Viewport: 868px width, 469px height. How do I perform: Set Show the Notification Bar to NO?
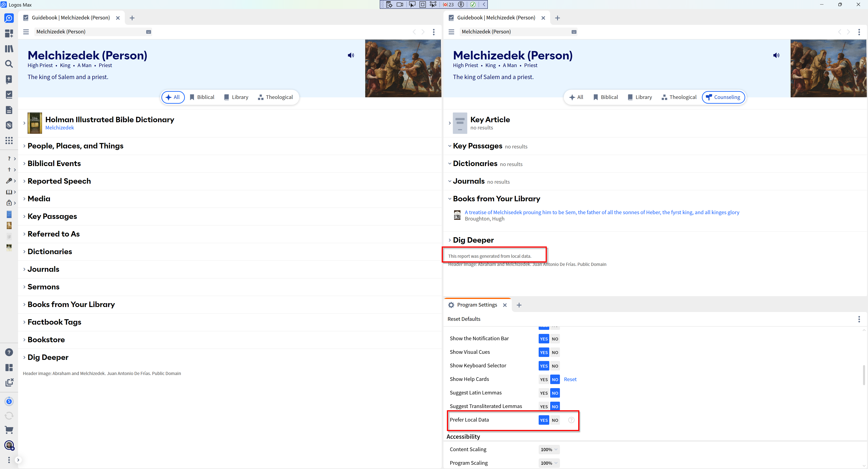[555, 339]
